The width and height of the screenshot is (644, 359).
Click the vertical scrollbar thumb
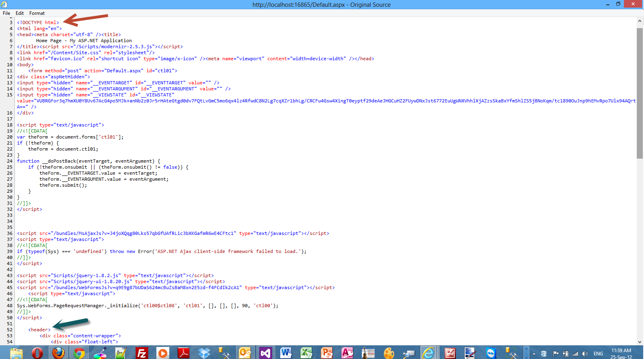tap(640, 93)
